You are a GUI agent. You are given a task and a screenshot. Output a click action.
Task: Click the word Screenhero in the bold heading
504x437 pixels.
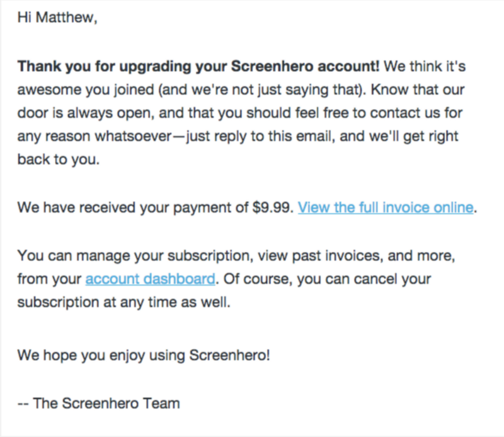(x=272, y=67)
